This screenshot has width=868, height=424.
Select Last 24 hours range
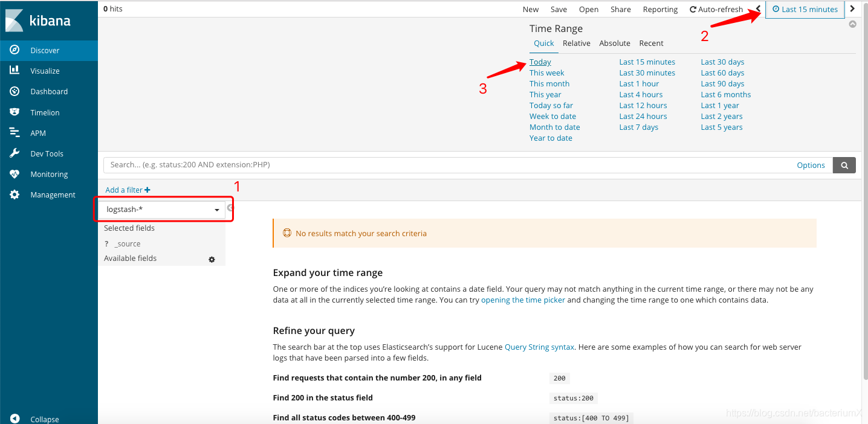pos(643,116)
